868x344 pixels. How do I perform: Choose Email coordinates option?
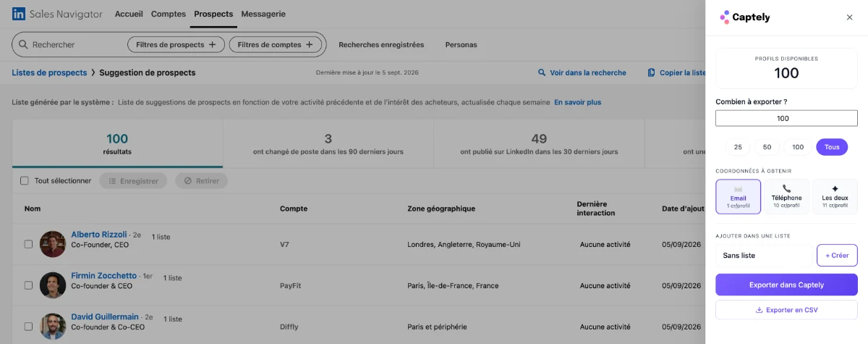click(738, 196)
